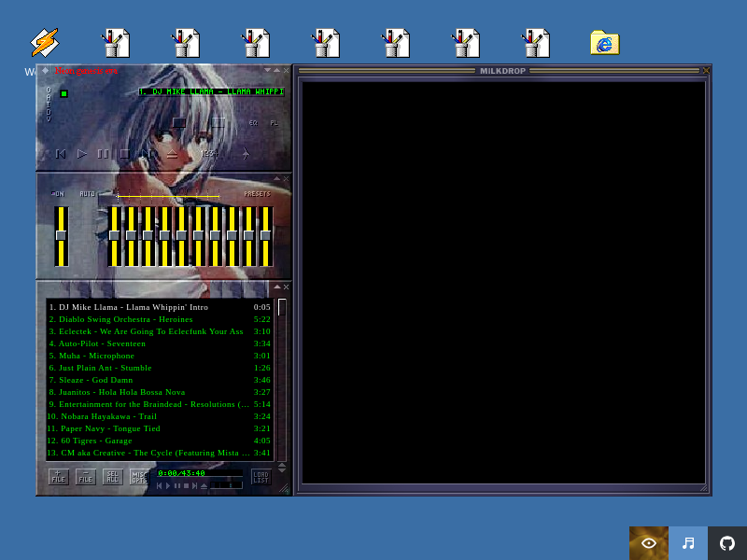Open the + FILE add menu in the playlist
This screenshot has height=560, width=747.
click(58, 477)
